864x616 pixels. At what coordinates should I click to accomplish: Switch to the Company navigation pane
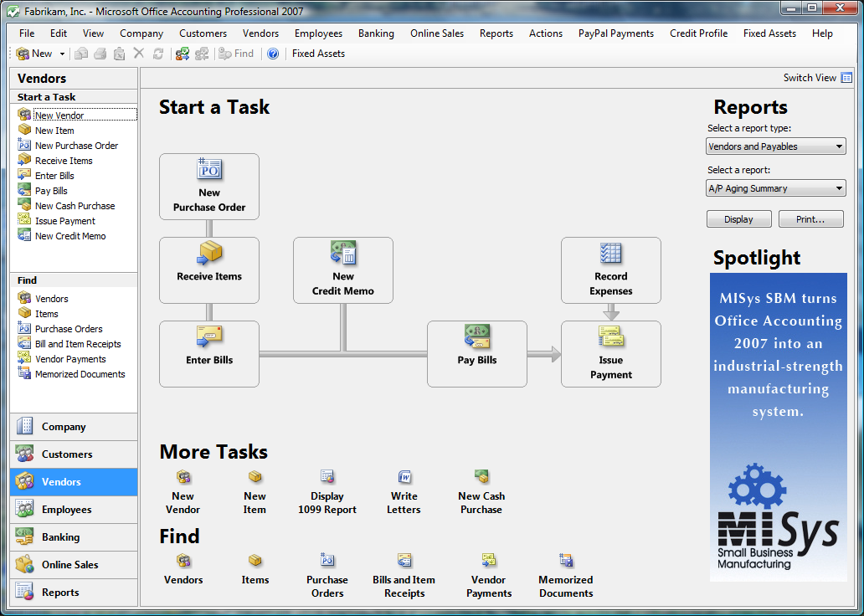pos(74,427)
